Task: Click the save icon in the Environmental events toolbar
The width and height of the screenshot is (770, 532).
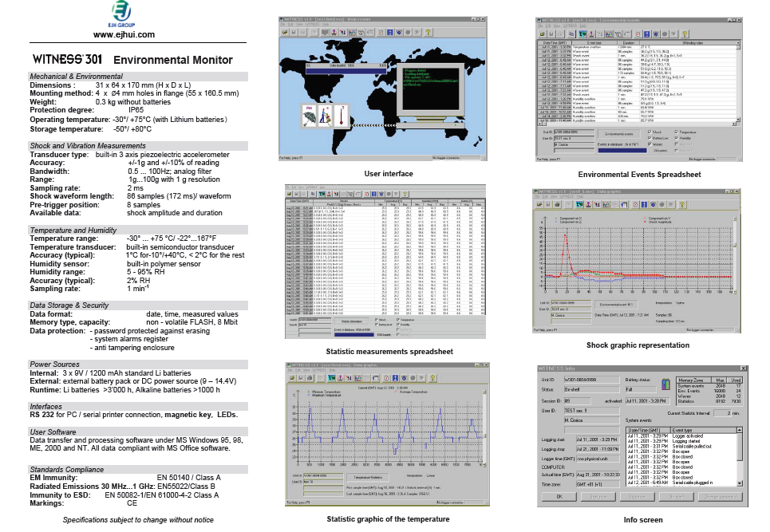Action: (551, 34)
